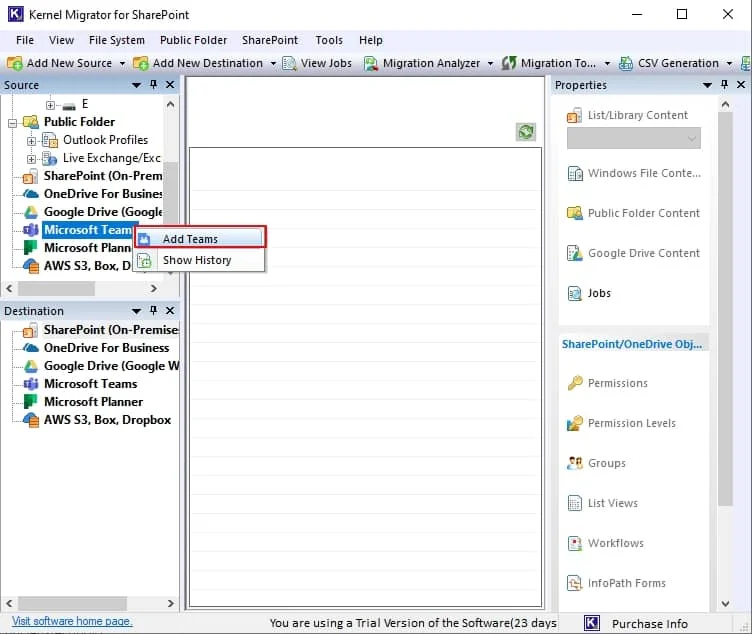Collapse the Public Folder tree node

[x=12, y=123]
